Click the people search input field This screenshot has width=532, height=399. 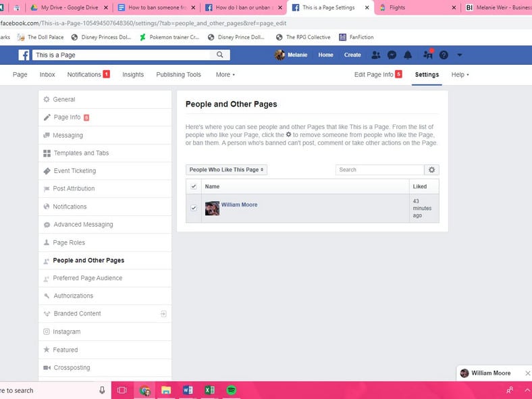click(379, 169)
